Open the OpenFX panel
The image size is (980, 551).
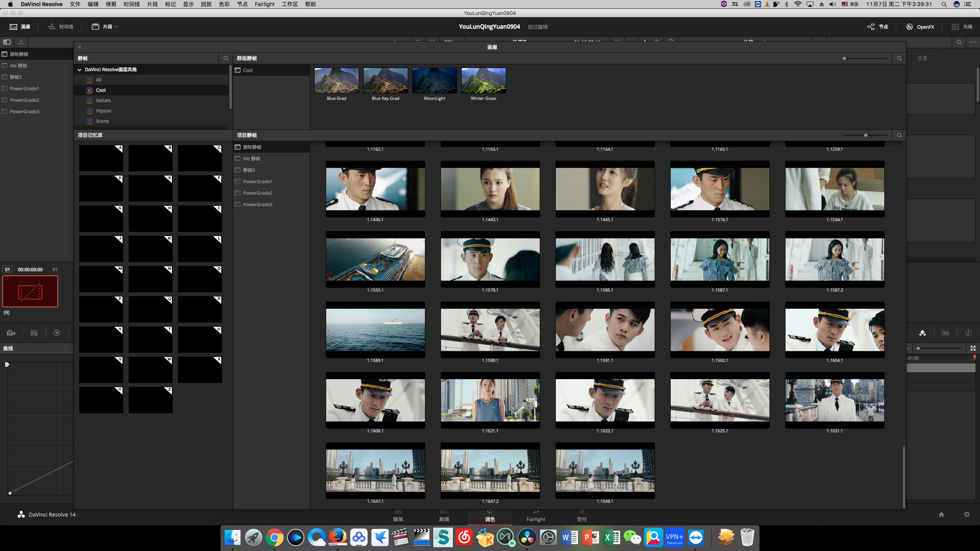[920, 27]
